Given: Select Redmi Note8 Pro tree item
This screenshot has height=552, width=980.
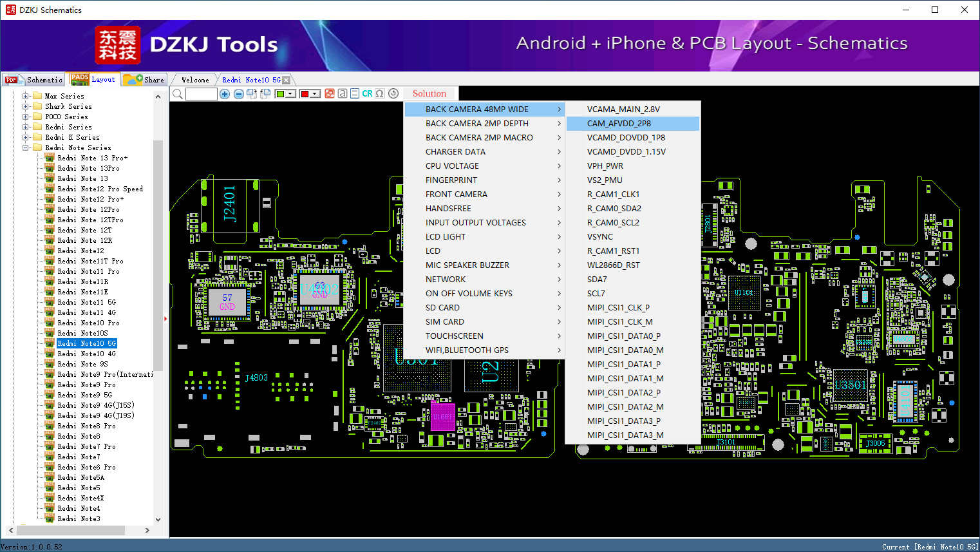Looking at the screenshot, I should pos(86,426).
